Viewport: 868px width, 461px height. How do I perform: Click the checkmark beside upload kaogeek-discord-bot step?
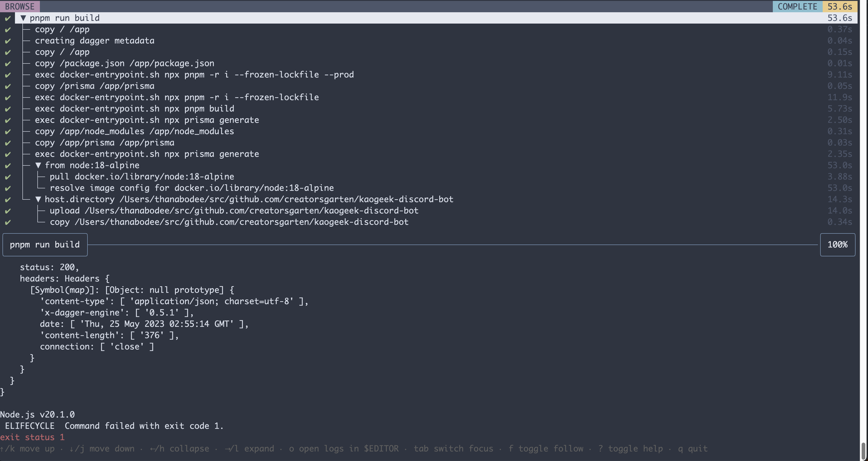7,211
